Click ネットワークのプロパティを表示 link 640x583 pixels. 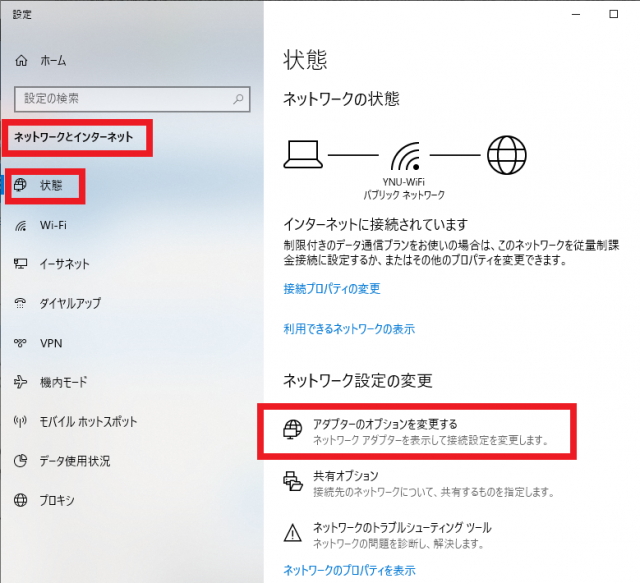[349, 570]
